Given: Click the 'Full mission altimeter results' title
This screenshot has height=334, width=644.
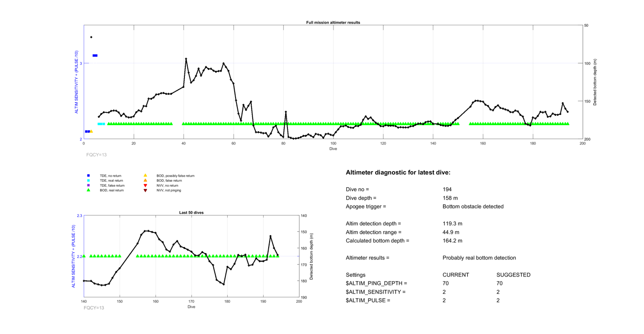Looking at the screenshot, I should (333, 23).
